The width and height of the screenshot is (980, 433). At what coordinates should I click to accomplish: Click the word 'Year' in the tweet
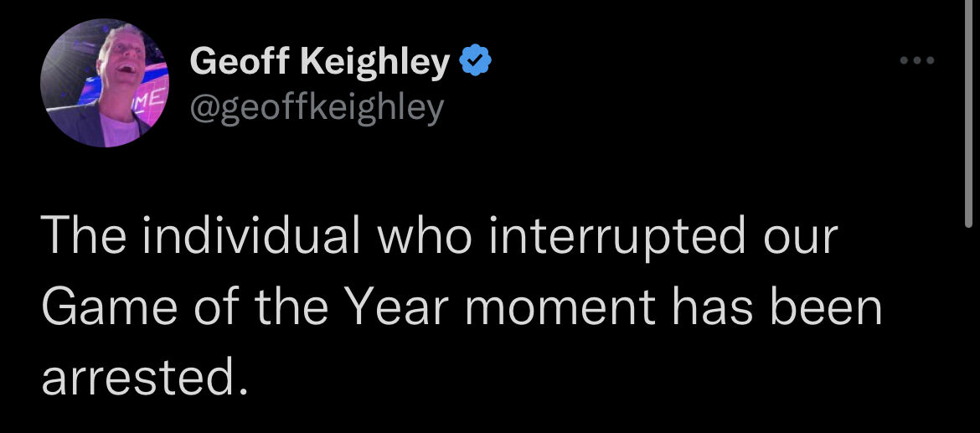398,307
